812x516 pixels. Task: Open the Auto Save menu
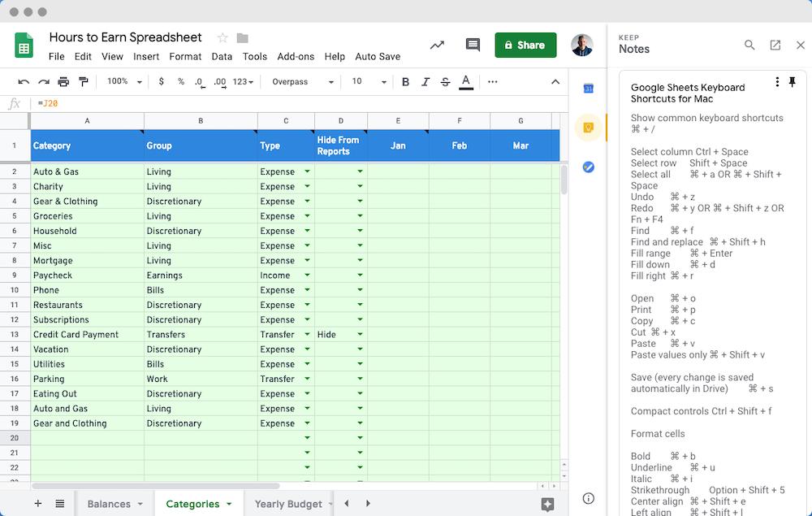click(x=378, y=56)
